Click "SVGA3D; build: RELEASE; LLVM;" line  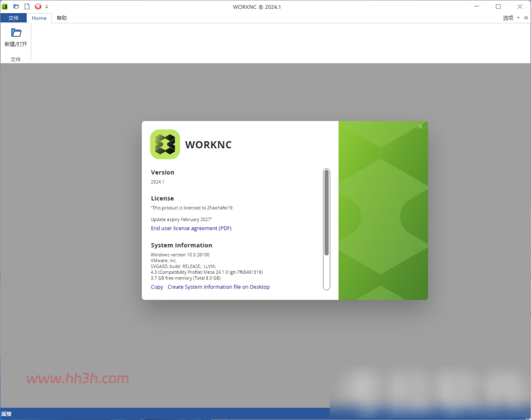point(183,266)
